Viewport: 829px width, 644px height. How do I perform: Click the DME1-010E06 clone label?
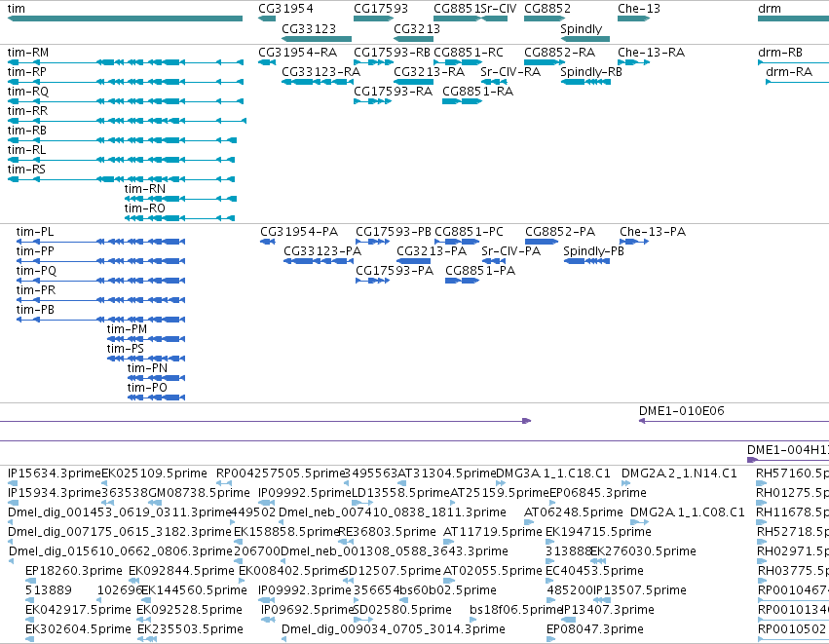click(x=682, y=411)
